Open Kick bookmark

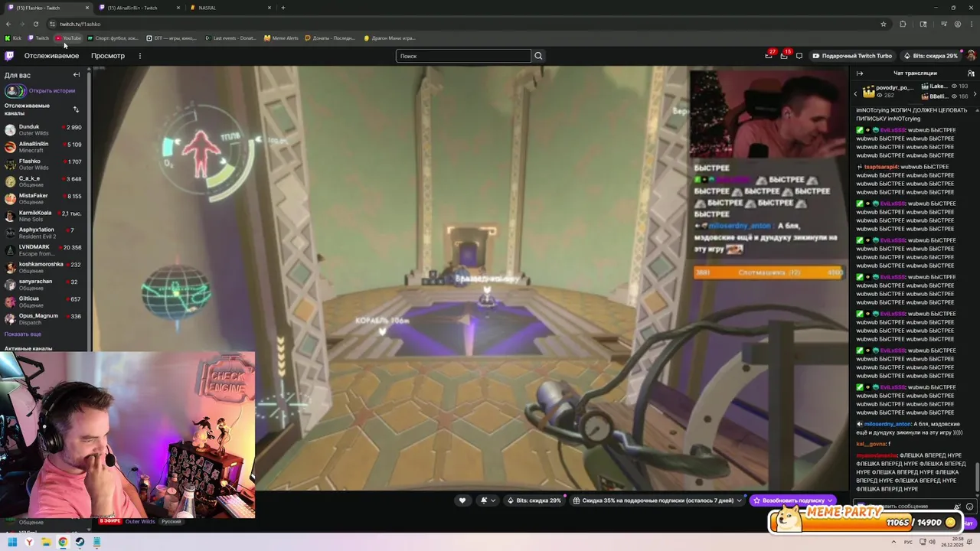click(x=14, y=38)
